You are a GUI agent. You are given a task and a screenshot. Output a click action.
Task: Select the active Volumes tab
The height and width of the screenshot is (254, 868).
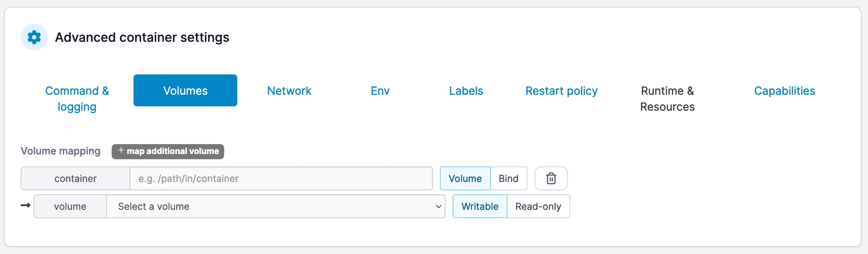185,90
